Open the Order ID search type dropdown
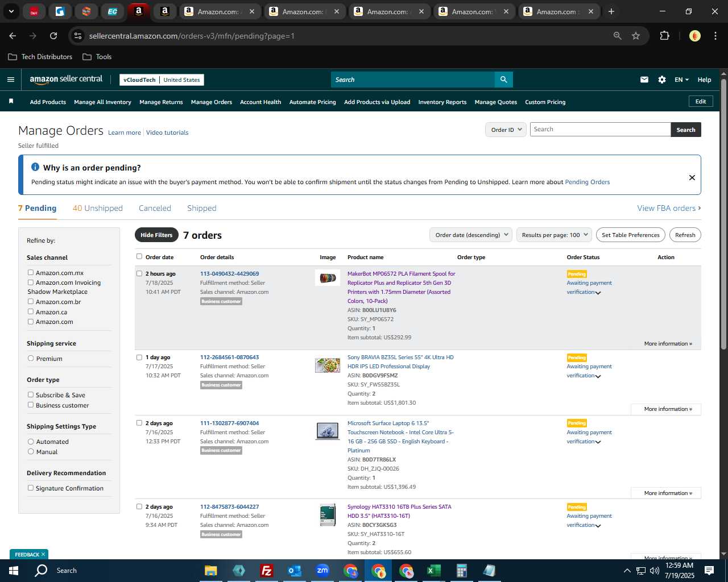Screen dimensions: 728x582 point(506,130)
